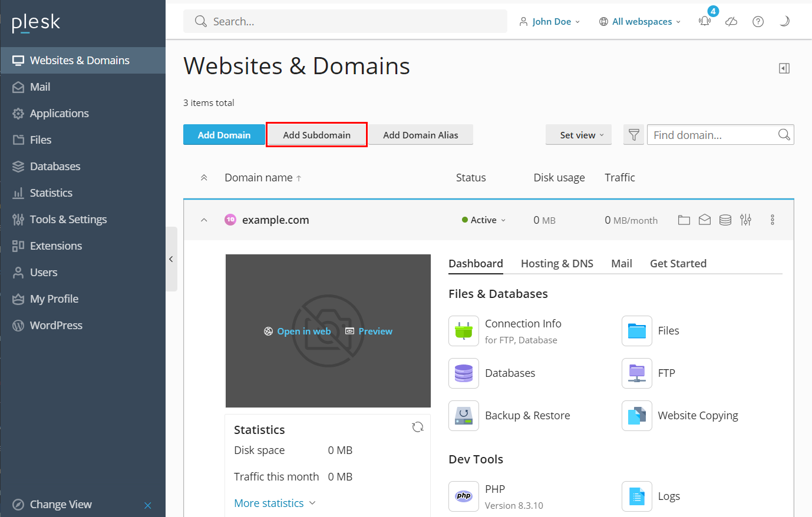Open the database icon for example.com
The width and height of the screenshot is (812, 517).
coord(725,220)
